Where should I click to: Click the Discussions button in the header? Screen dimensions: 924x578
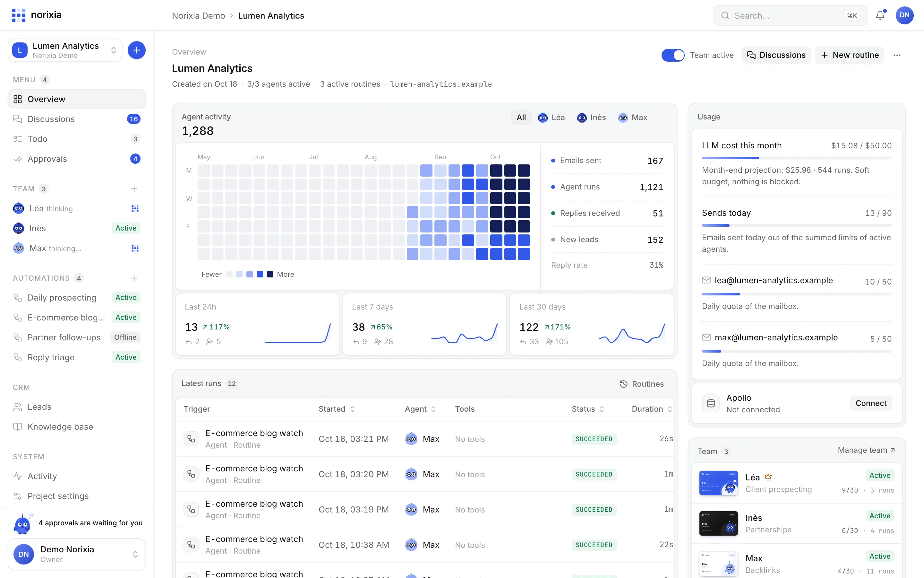(776, 55)
